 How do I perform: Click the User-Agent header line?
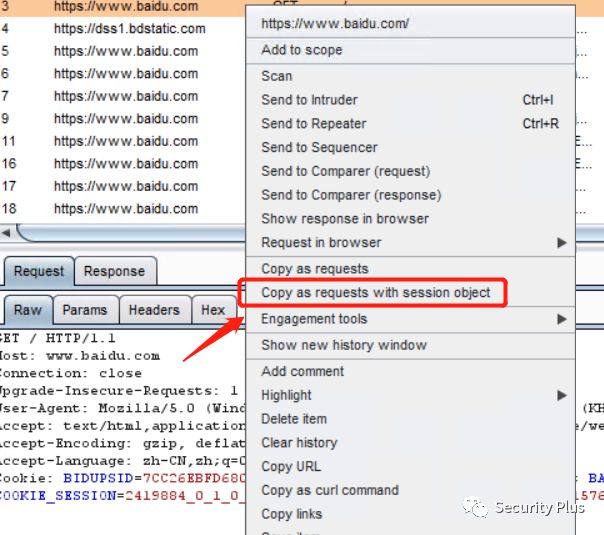pos(122,408)
